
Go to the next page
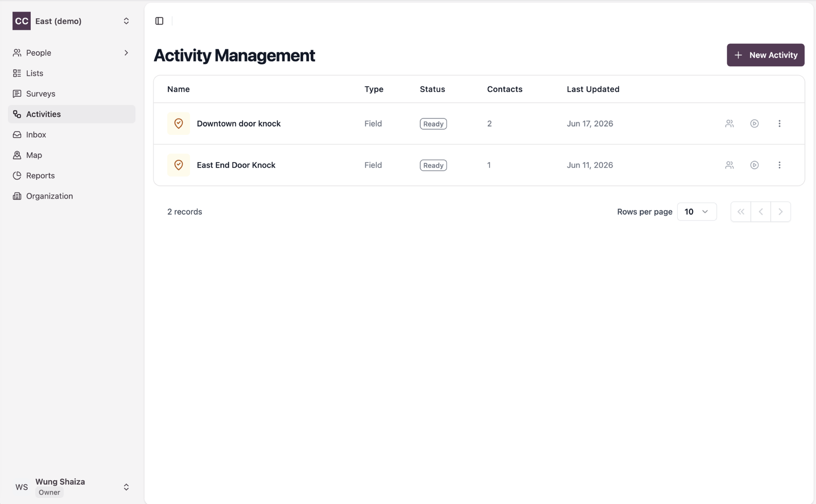point(781,212)
